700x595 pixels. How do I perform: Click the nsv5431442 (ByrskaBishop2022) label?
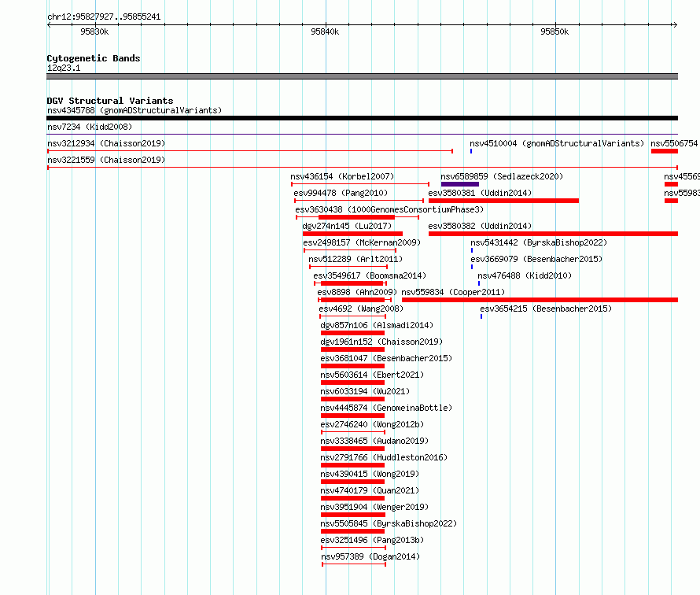click(x=539, y=242)
